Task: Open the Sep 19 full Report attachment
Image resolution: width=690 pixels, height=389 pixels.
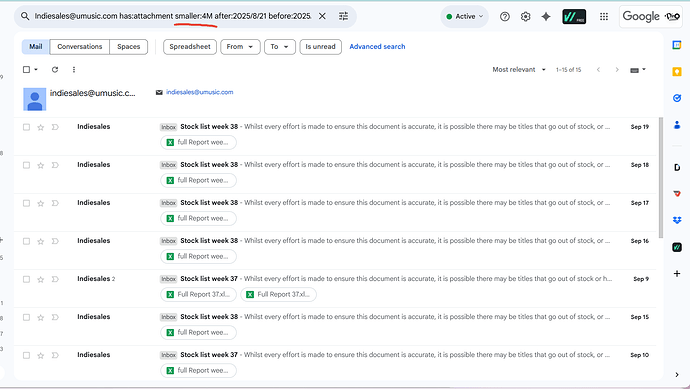Action: 198,143
